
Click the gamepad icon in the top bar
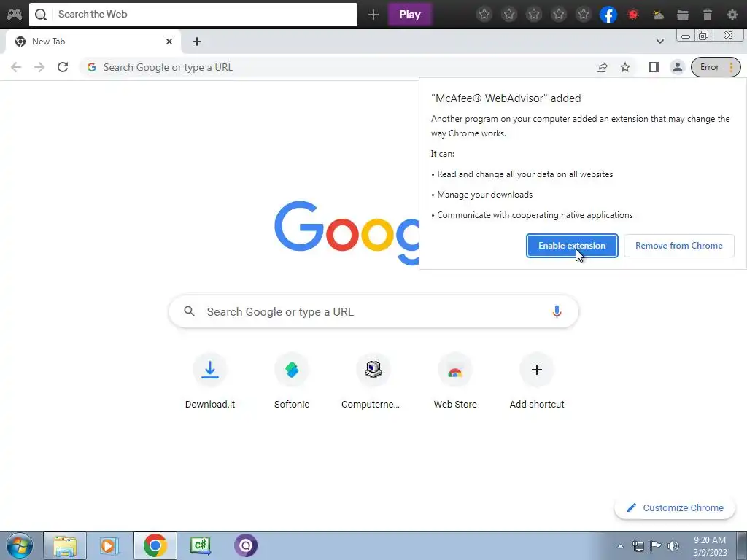pos(15,15)
